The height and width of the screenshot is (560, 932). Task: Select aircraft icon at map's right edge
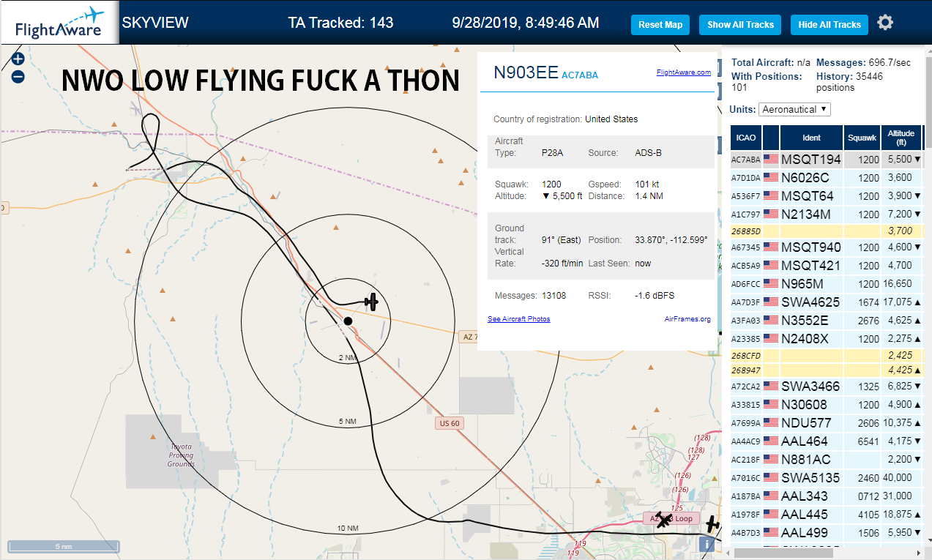pyautogui.click(x=711, y=524)
